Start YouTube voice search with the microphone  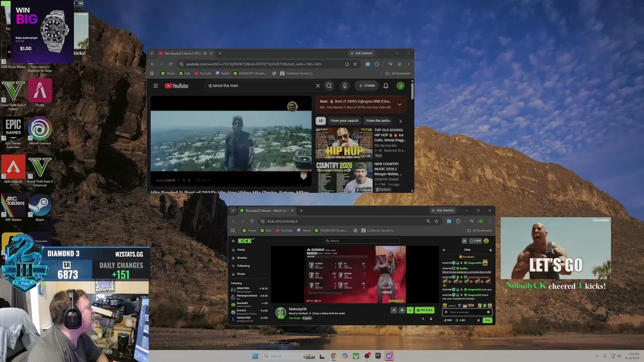tap(345, 85)
